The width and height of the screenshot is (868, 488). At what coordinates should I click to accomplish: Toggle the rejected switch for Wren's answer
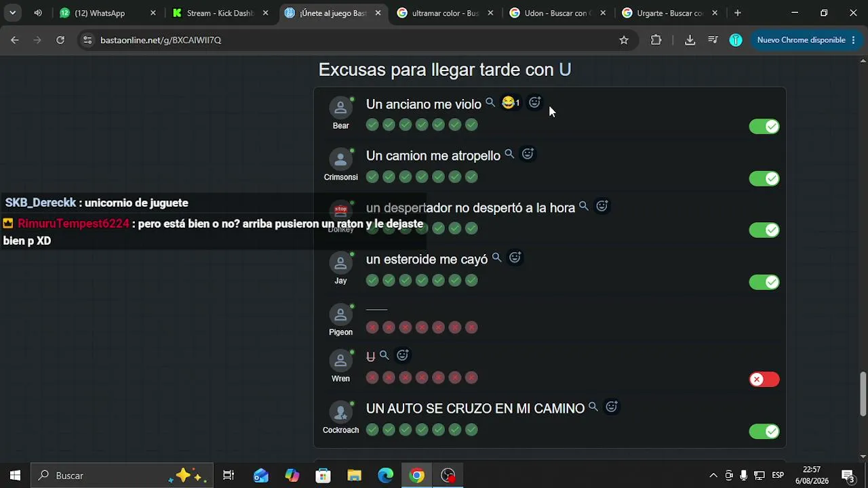[x=764, y=380]
